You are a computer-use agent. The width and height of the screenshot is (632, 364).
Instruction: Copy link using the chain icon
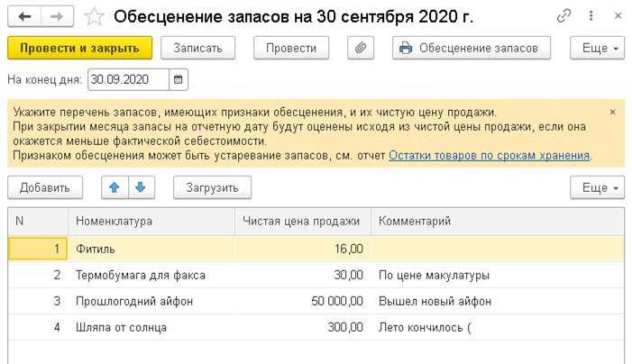(x=563, y=16)
